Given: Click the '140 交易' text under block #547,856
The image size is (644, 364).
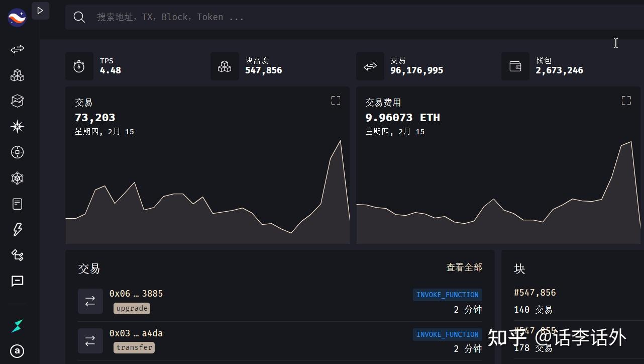Looking at the screenshot, I should click(533, 310).
